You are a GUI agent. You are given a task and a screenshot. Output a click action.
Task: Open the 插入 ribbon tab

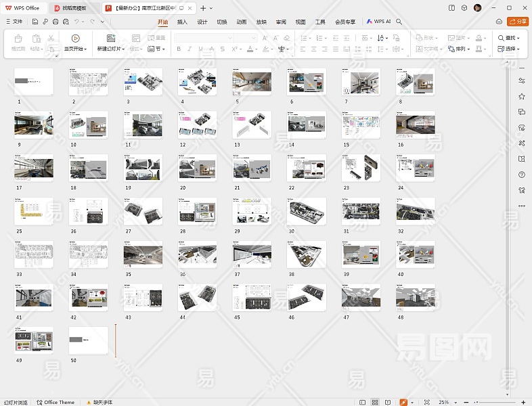tap(182, 22)
